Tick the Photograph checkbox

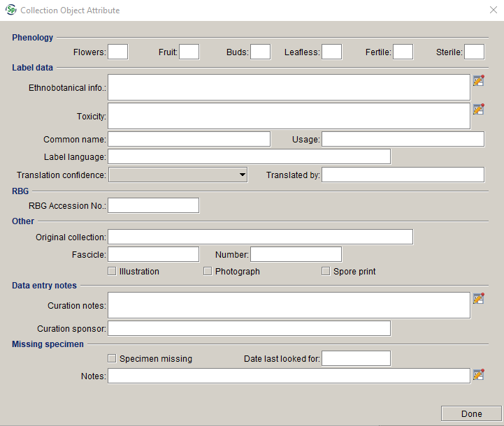pos(208,271)
